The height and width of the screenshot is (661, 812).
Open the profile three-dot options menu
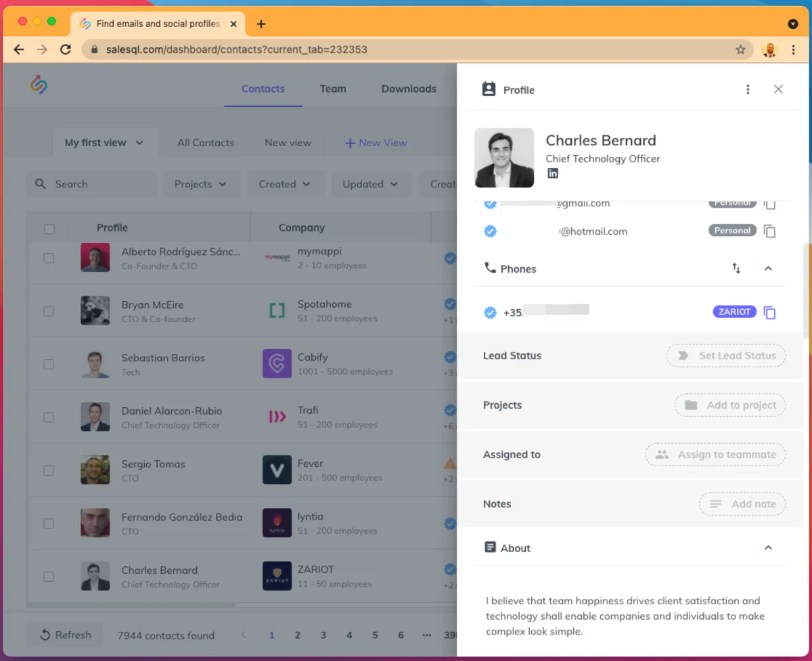(x=748, y=89)
